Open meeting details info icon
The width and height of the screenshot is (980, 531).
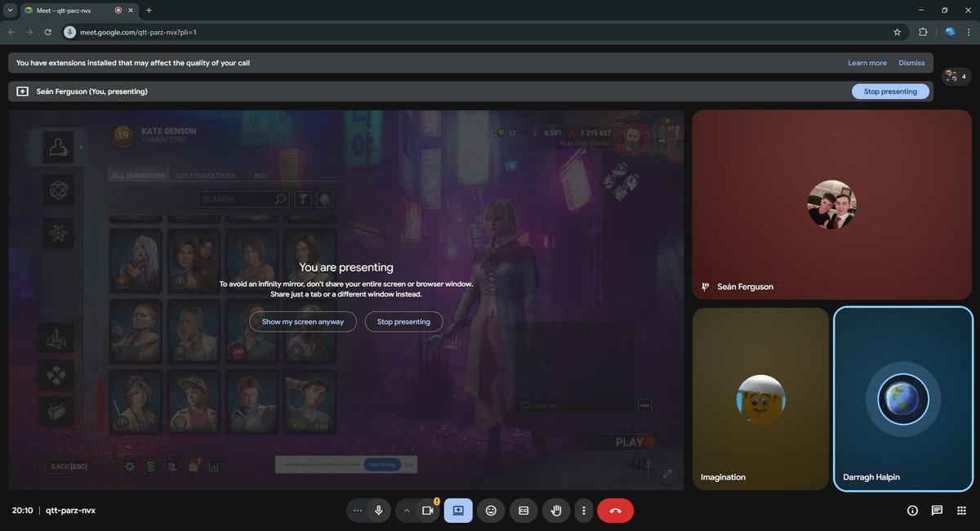pos(912,511)
